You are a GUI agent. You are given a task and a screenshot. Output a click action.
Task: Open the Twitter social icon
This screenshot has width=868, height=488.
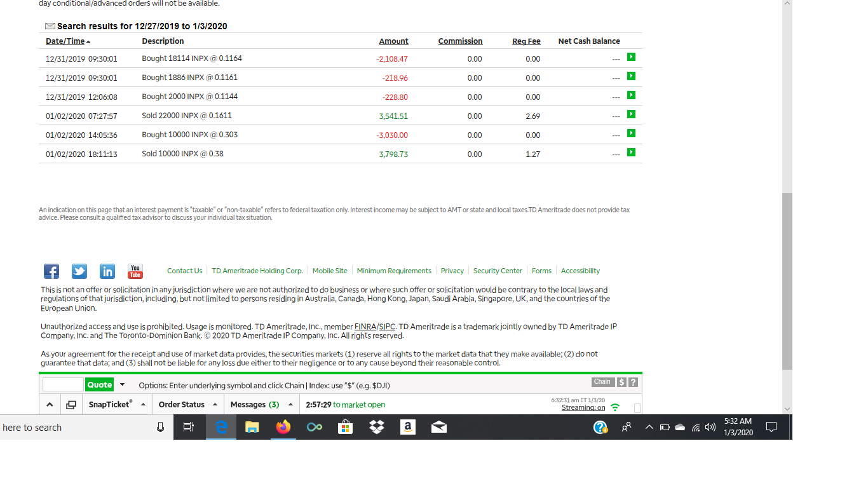[x=79, y=271]
